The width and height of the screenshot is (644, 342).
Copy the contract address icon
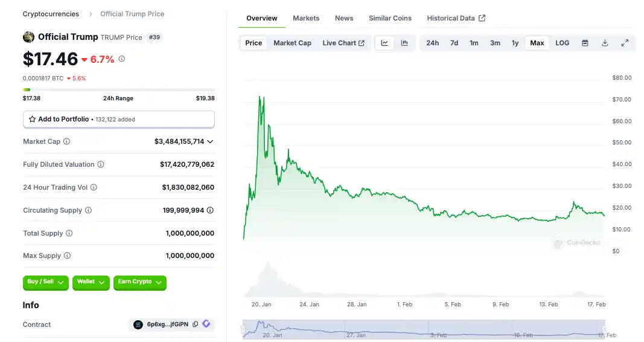pos(195,324)
